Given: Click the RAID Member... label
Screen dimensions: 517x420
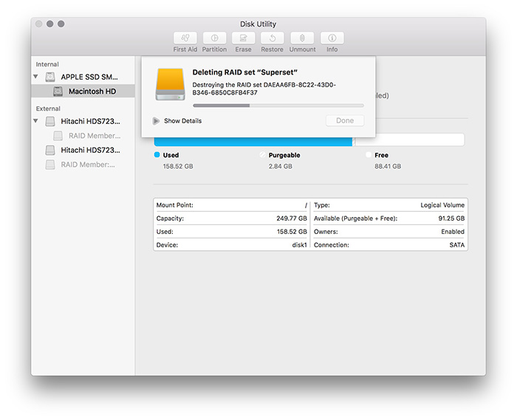Looking at the screenshot, I should coord(95,136).
